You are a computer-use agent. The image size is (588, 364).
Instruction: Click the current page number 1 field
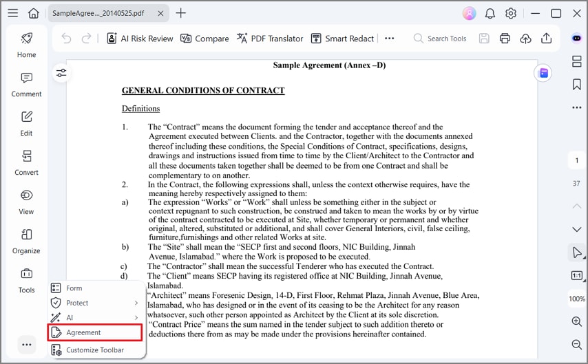click(577, 161)
